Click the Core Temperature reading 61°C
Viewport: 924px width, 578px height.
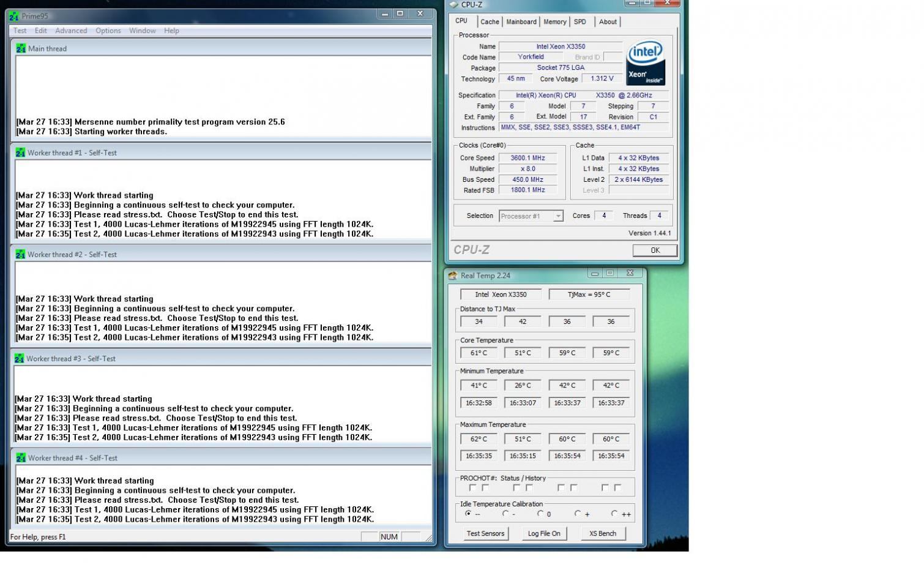tap(479, 353)
